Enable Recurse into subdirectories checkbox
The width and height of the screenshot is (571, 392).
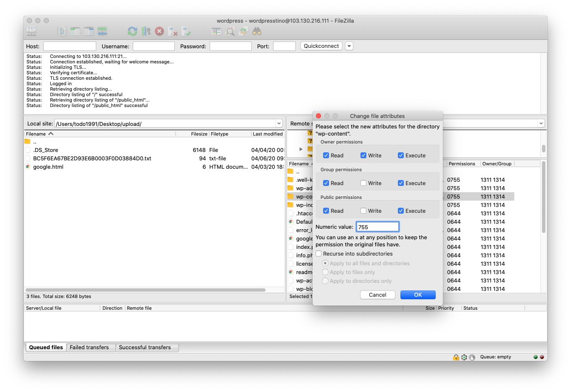point(318,253)
